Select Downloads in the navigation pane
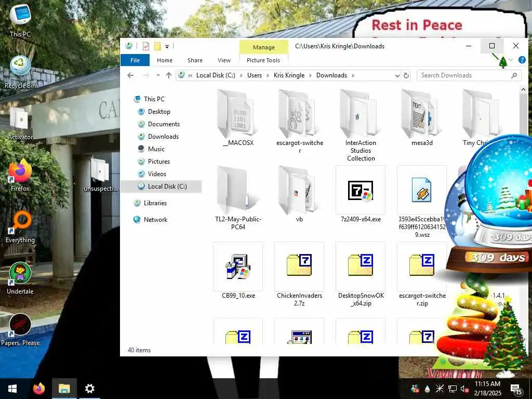 pos(163,137)
